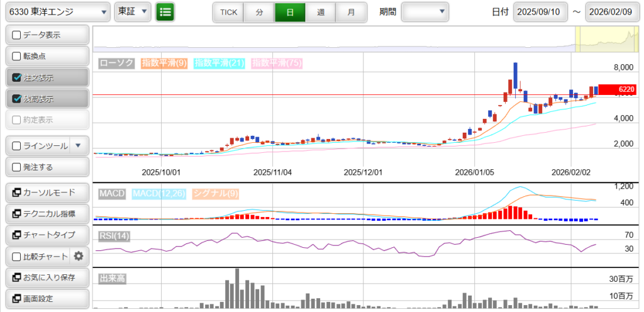Open カーソルモード popup window
Image resolution: width=644 pixels, height=312 pixels.
point(47,192)
